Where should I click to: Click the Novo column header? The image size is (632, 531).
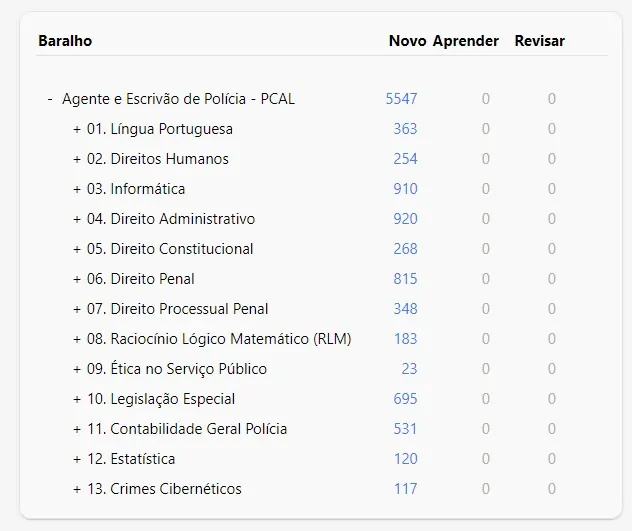point(407,41)
